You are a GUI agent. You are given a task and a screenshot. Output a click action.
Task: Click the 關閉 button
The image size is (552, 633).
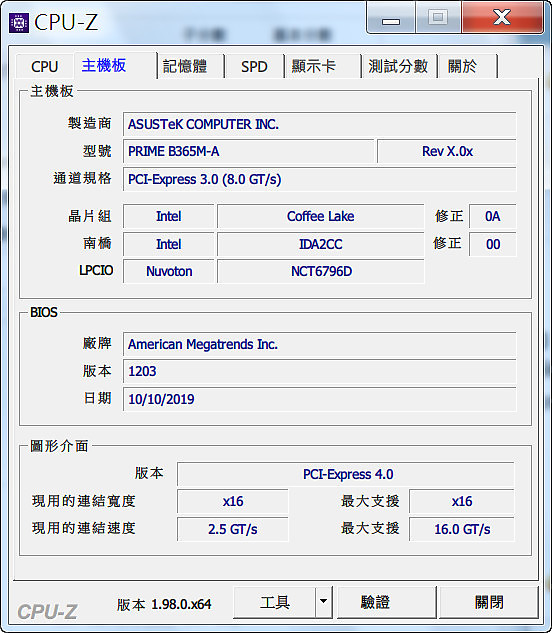pyautogui.click(x=489, y=602)
